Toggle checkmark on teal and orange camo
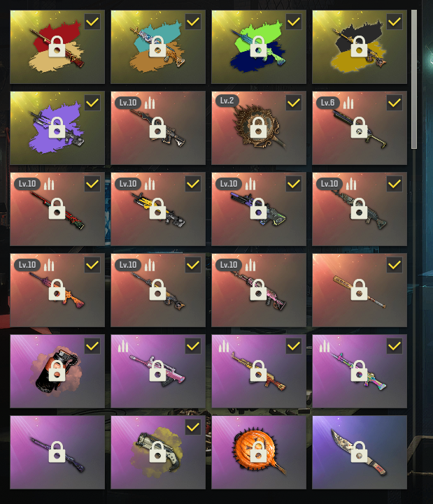The height and width of the screenshot is (504, 433). [193, 22]
